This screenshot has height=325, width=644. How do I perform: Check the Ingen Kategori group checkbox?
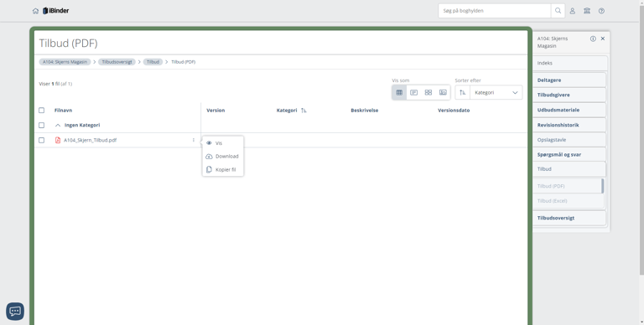41,125
